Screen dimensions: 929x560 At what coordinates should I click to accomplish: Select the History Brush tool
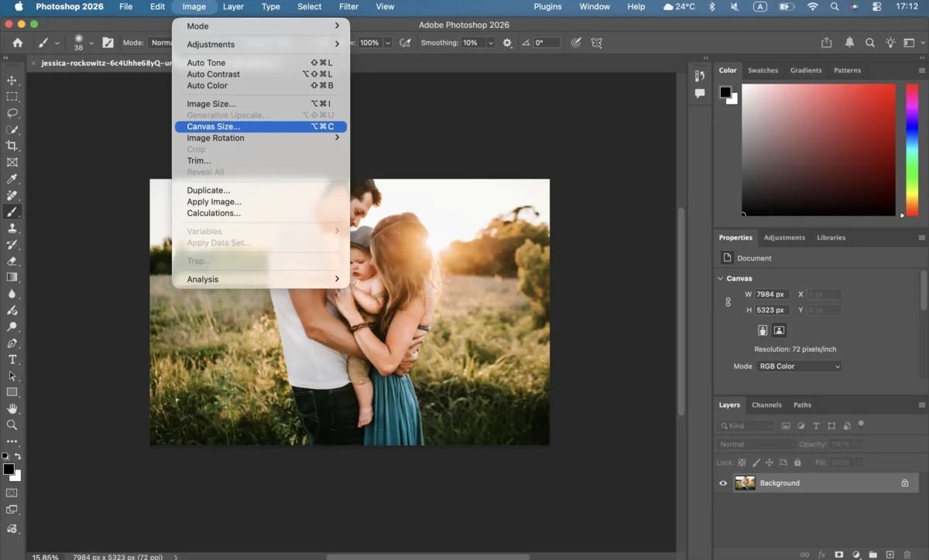[12, 244]
